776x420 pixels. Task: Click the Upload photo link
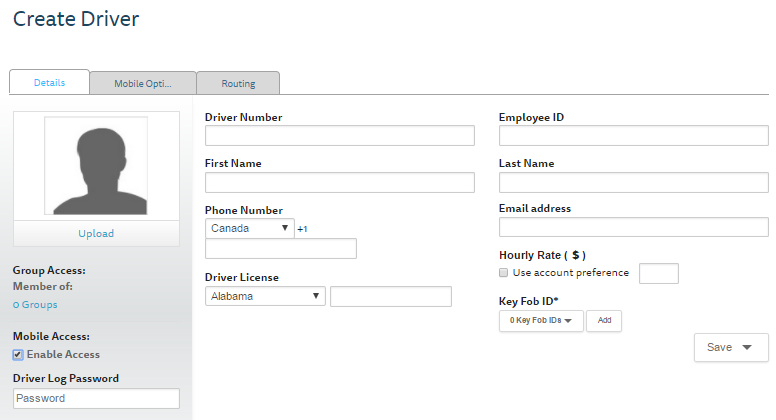point(96,234)
